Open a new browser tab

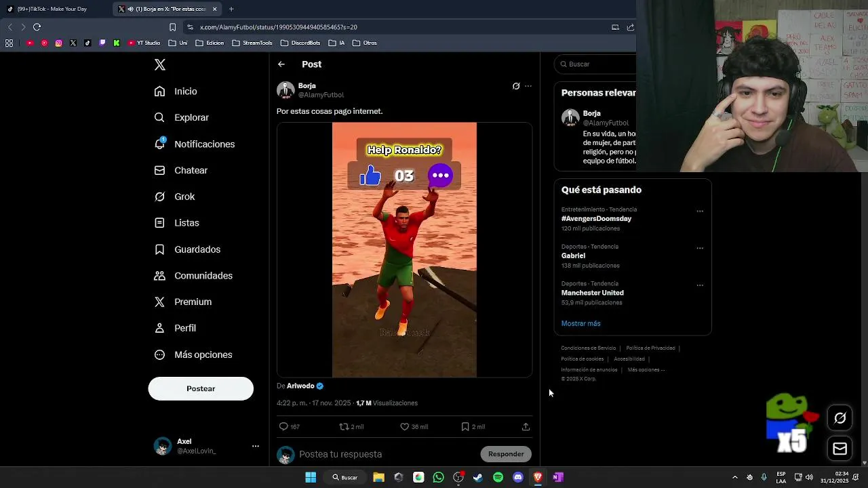231,9
